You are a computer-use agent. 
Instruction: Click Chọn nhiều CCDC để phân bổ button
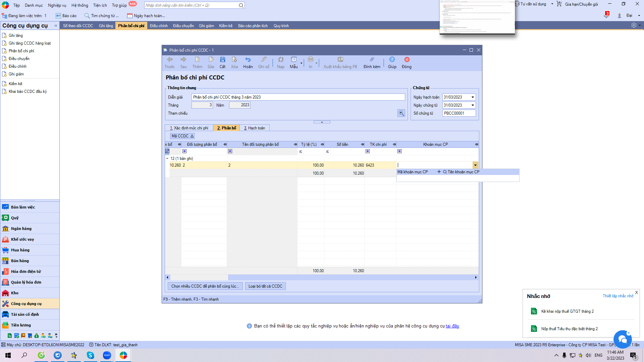(205, 286)
